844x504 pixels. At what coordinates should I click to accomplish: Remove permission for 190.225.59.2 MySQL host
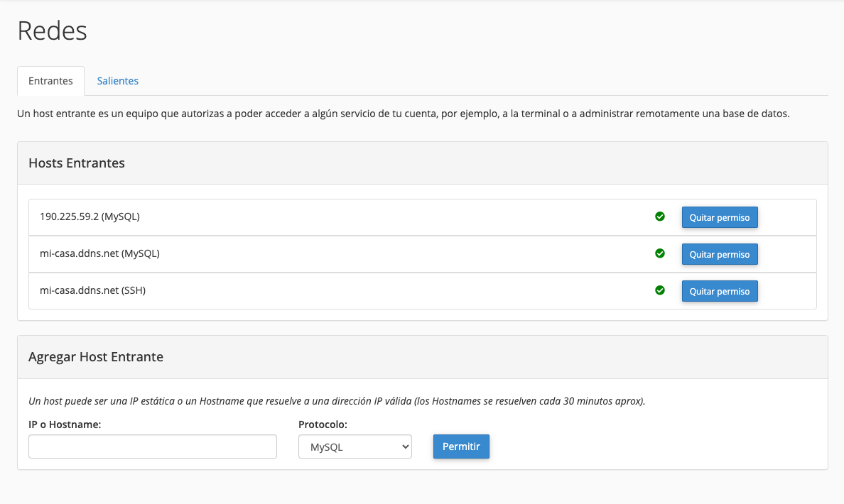click(719, 217)
